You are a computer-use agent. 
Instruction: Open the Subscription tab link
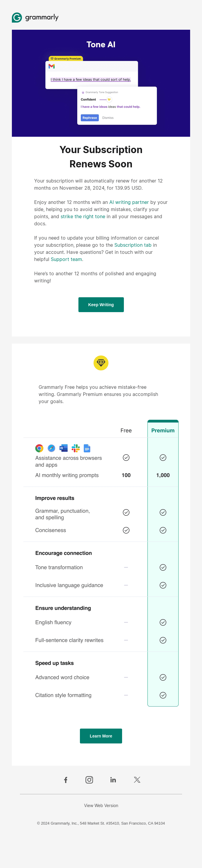133,245
